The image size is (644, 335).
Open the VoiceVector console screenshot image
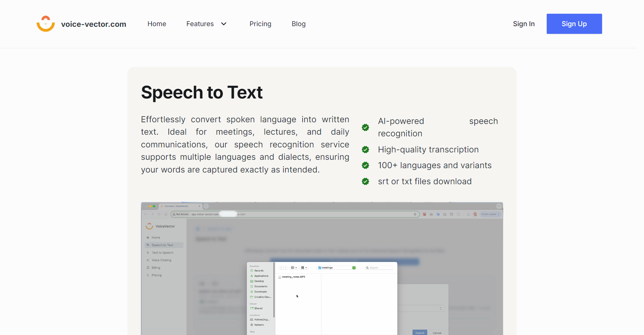coord(322,268)
